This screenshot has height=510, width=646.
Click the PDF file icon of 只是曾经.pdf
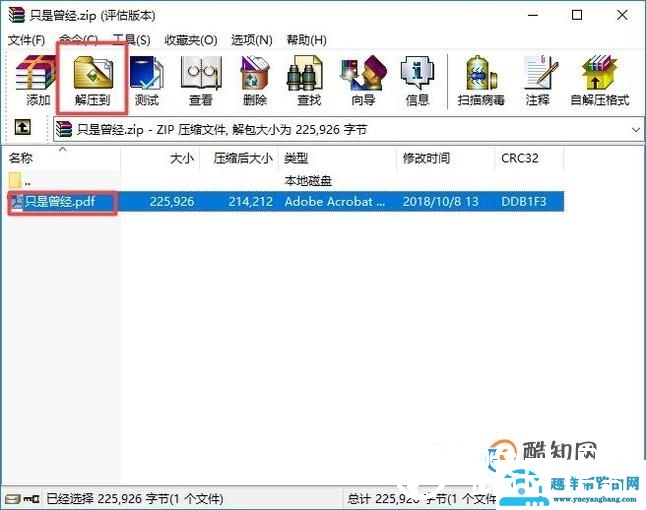point(17,201)
